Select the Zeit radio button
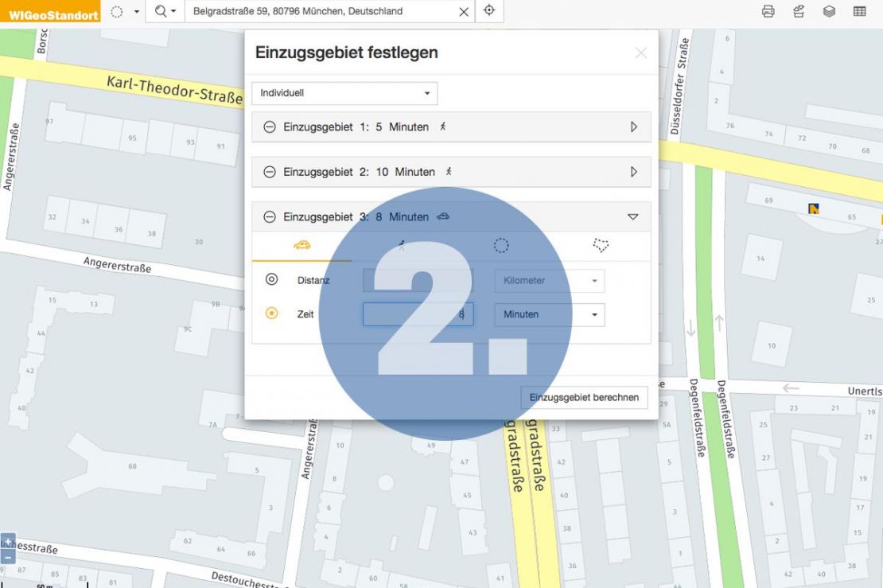The image size is (883, 588). (x=271, y=313)
